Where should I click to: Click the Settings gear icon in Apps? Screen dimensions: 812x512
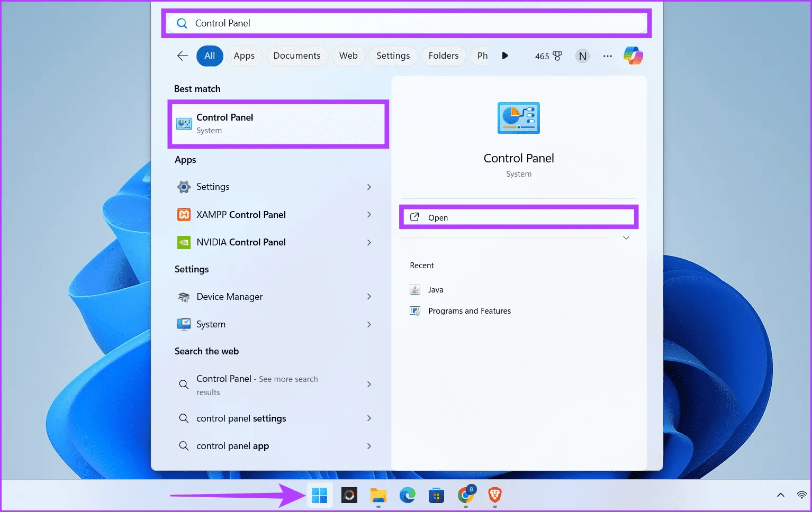tap(184, 187)
